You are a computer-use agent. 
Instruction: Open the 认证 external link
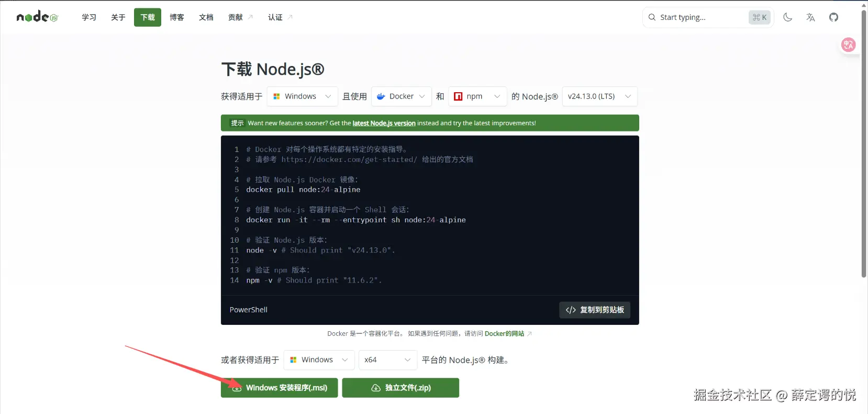(280, 17)
